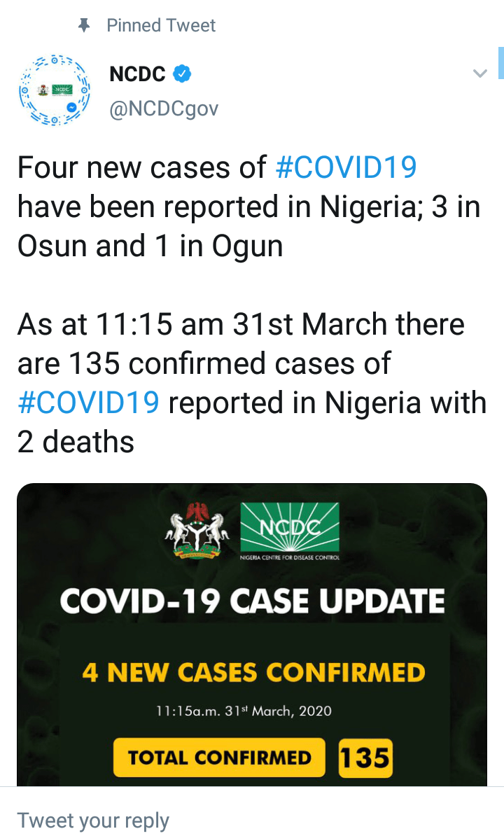Expand the tweet options chevron
The height and width of the screenshot is (836, 504).
[x=479, y=74]
